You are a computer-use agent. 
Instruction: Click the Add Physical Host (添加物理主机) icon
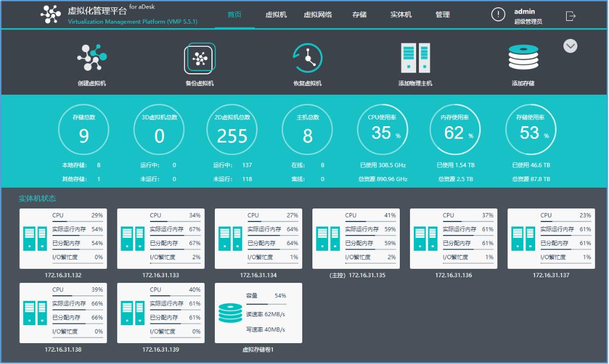415,58
